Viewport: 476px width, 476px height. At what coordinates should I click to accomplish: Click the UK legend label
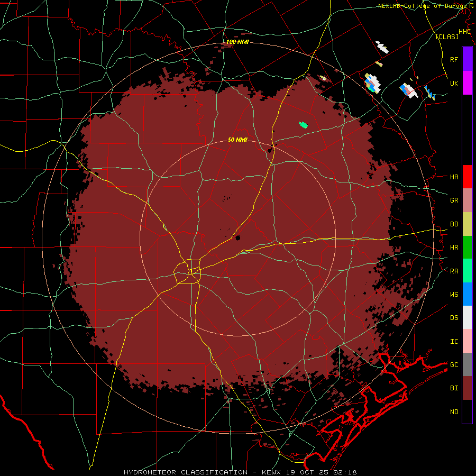pos(454,83)
